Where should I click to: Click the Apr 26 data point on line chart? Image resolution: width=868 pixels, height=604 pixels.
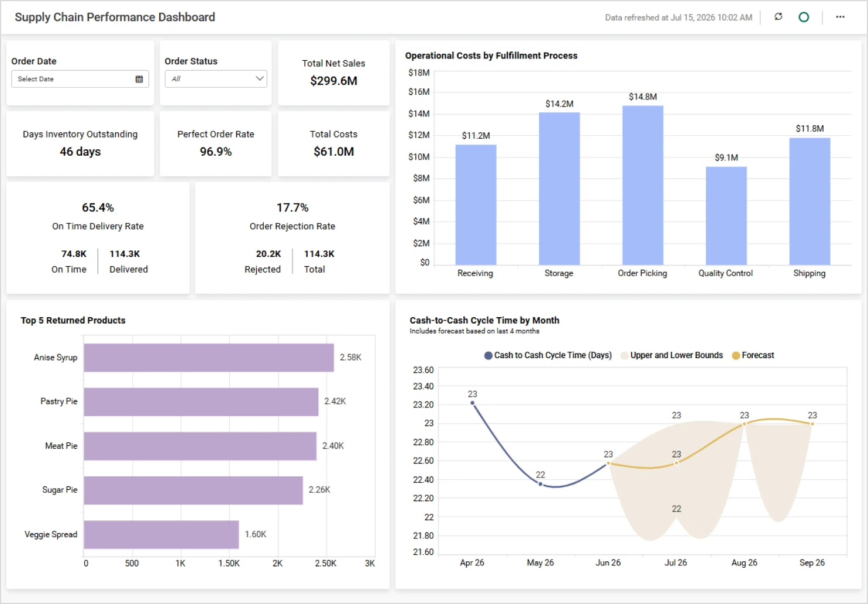tap(473, 403)
